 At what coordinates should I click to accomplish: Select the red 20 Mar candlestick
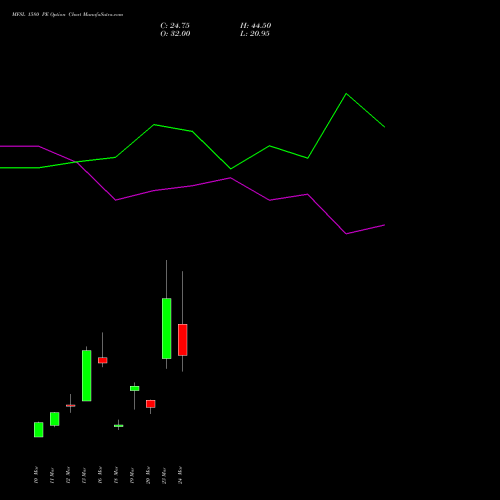151,404
